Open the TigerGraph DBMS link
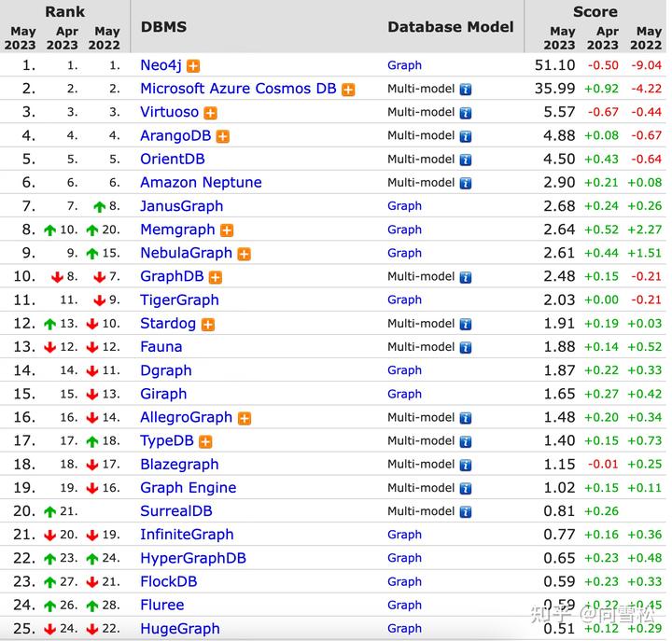 click(x=179, y=300)
